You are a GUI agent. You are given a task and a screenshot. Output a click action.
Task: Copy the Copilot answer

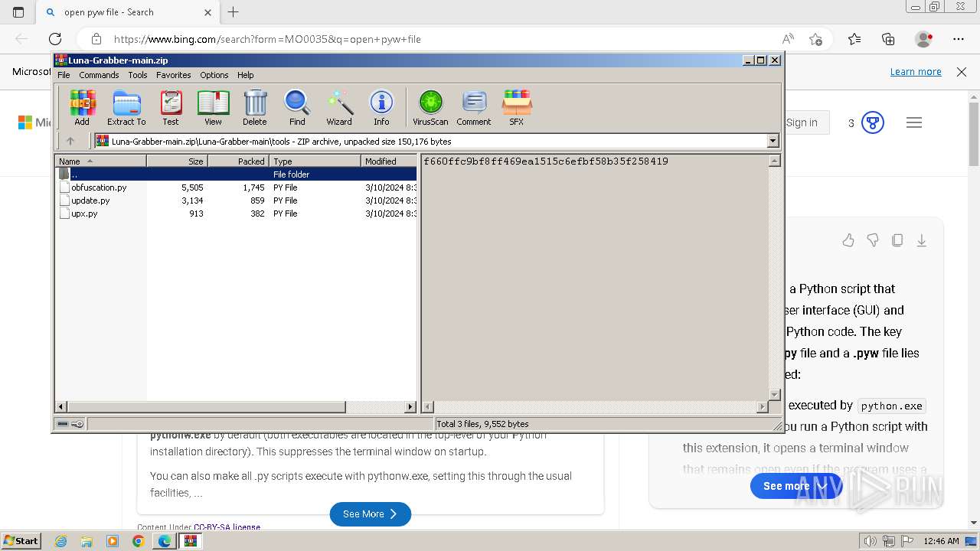coord(897,240)
